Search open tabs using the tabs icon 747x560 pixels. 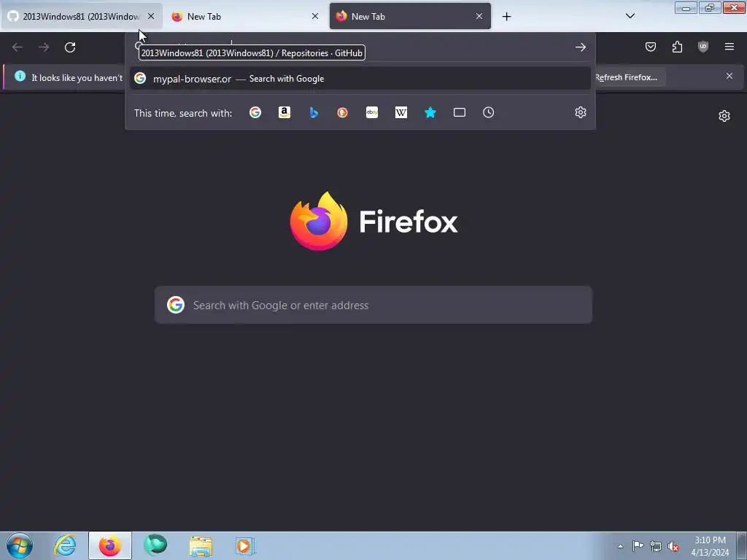(x=460, y=112)
